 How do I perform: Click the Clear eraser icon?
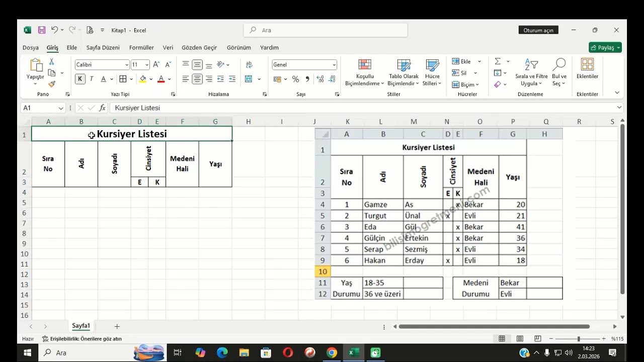point(498,84)
